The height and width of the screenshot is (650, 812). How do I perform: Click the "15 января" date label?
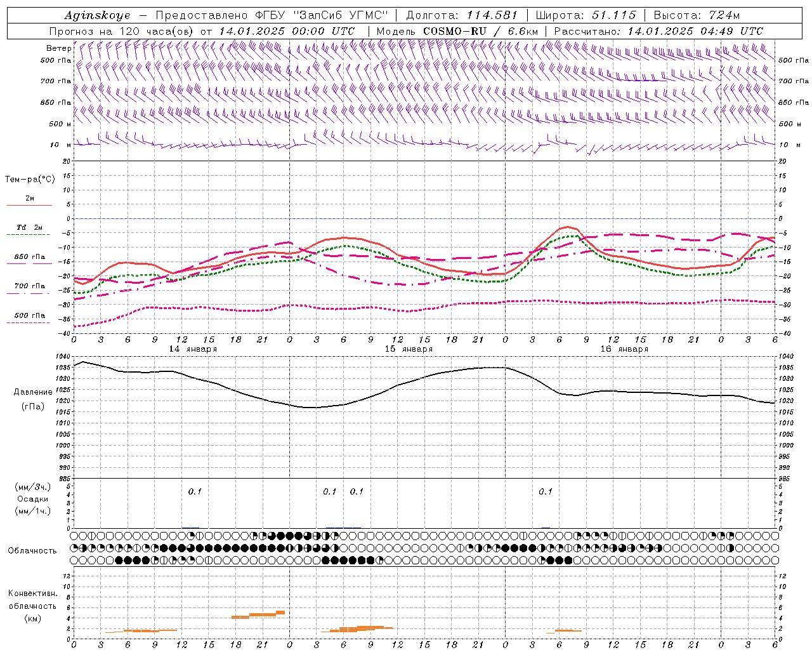click(409, 349)
